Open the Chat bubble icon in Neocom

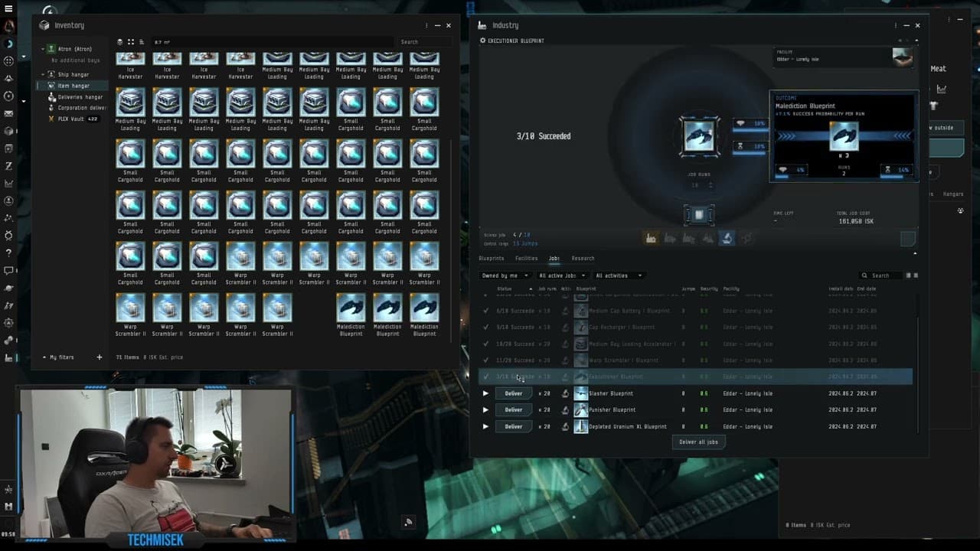point(8,270)
